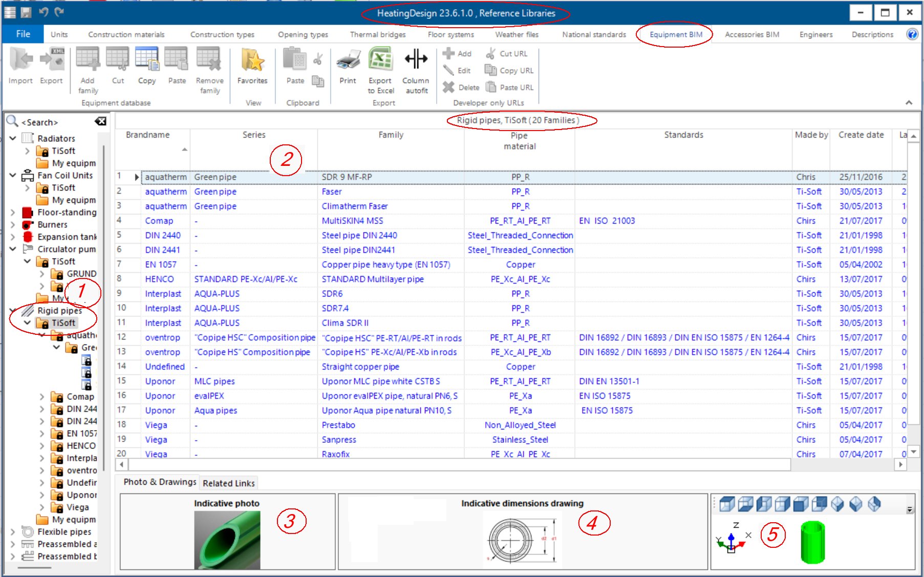924x577 pixels.
Task: Collapse the ribbon using the chevron arrow
Action: 908,102
